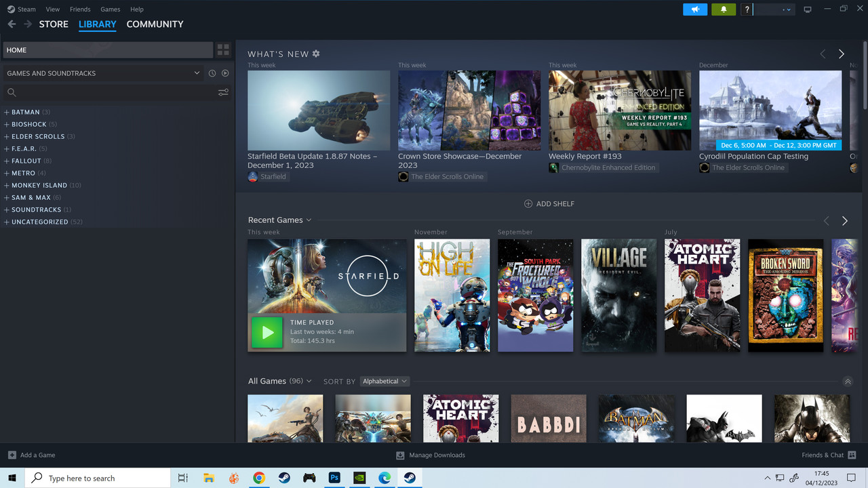Open the Recent Games shelf dropdown
Screen dimensions: 868x488
pos(279,220)
